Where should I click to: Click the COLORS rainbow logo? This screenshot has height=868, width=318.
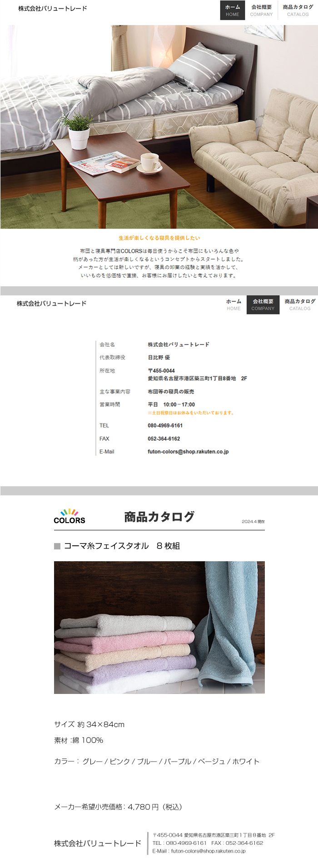(69, 517)
